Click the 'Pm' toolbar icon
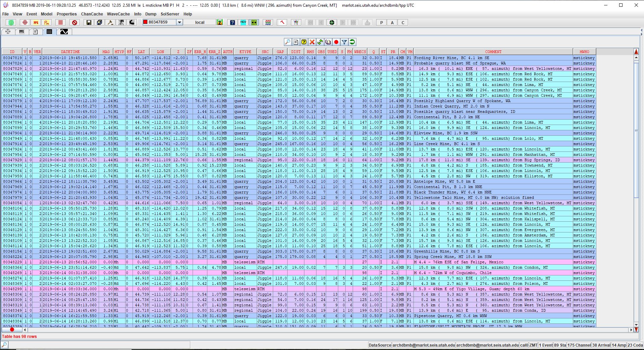The width and height of the screenshot is (644, 350). [x=47, y=23]
